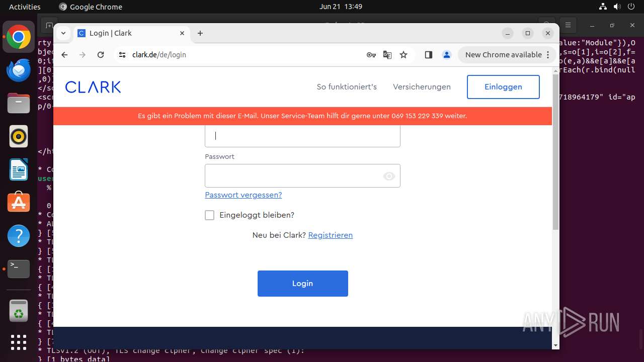Open the volume icon in system tray
Viewport: 644px width, 362px height.
tap(617, 7)
